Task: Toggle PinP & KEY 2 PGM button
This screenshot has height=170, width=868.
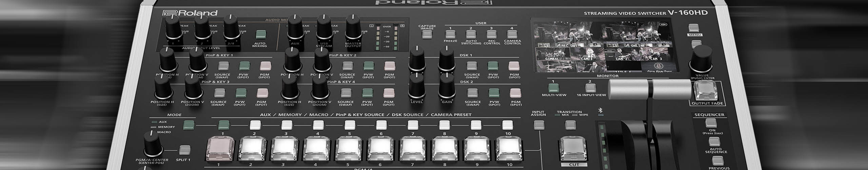Action: point(390,66)
